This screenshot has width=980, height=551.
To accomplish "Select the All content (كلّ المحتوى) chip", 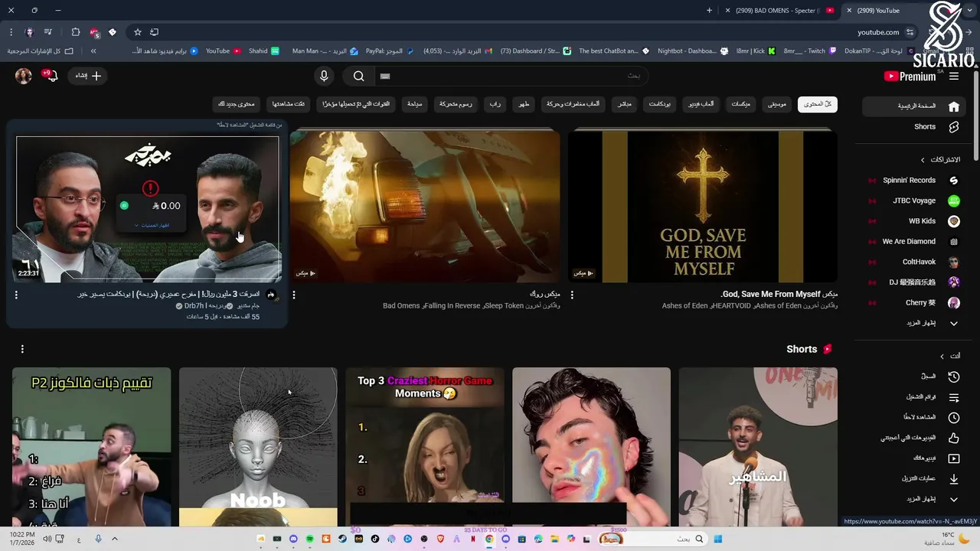I will (x=818, y=104).
